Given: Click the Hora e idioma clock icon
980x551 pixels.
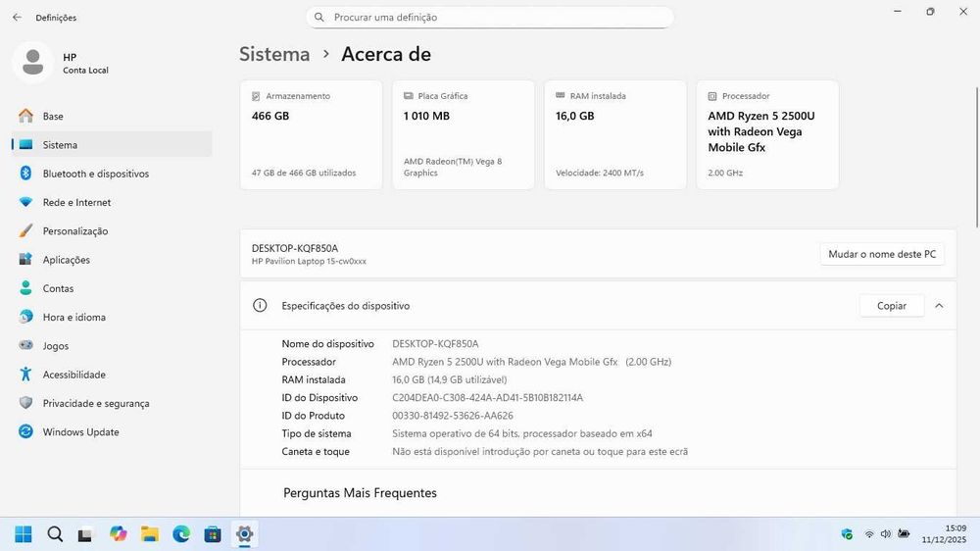Looking at the screenshot, I should 25,317.
